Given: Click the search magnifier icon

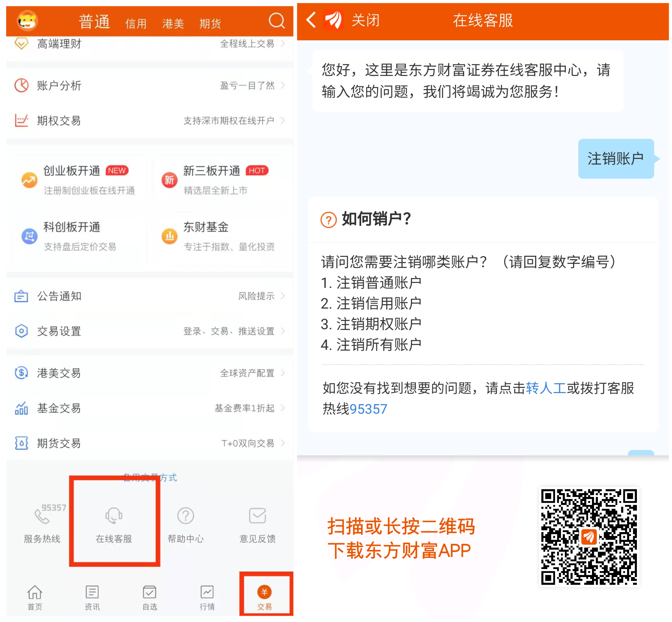Looking at the screenshot, I should pyautogui.click(x=276, y=21).
